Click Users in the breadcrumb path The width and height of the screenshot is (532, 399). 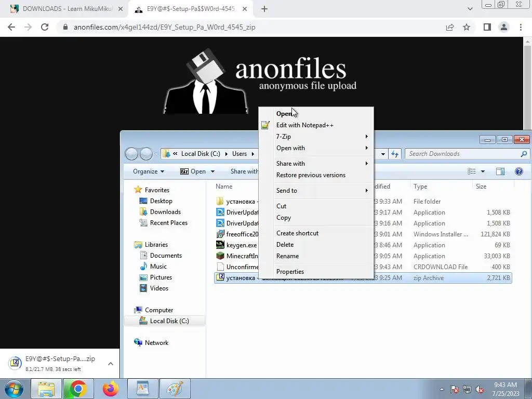coord(240,154)
